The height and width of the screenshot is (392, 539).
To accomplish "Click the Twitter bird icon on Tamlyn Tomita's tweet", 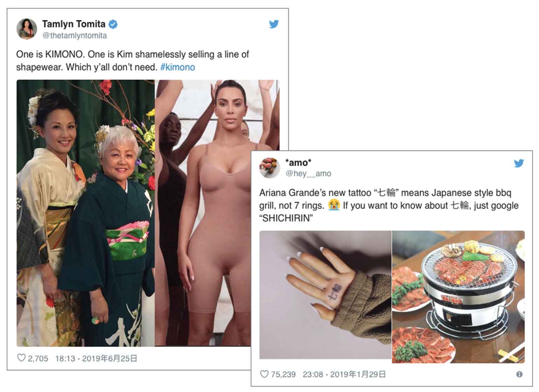I will point(274,24).
